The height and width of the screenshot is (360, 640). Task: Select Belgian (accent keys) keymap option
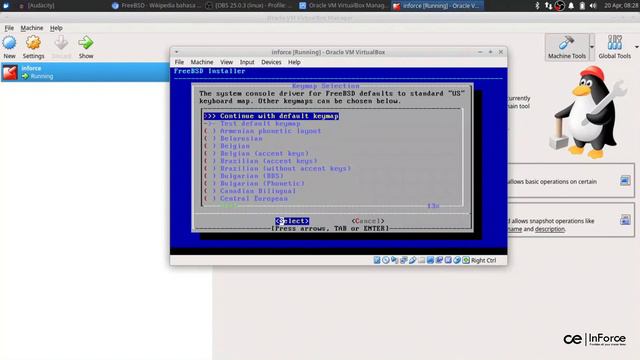[x=256, y=153]
